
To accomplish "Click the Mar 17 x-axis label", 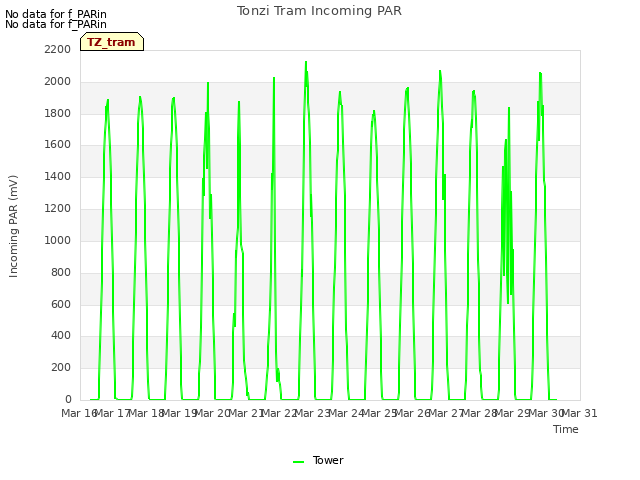I will click(x=112, y=413).
